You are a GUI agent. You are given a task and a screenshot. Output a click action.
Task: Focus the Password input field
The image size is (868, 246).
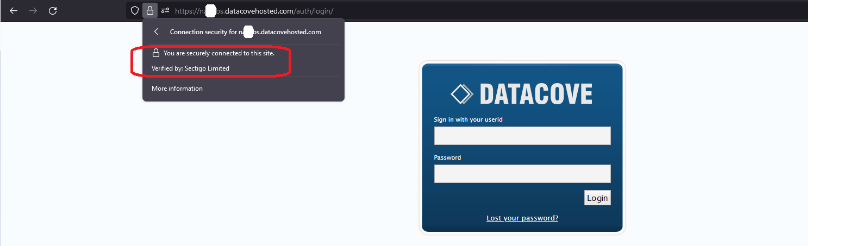point(522,174)
